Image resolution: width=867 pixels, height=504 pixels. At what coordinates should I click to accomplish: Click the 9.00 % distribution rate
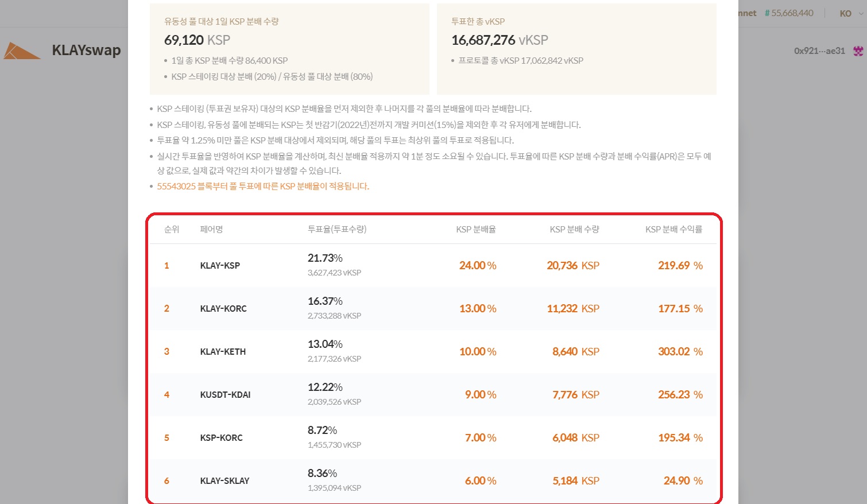[481, 395]
